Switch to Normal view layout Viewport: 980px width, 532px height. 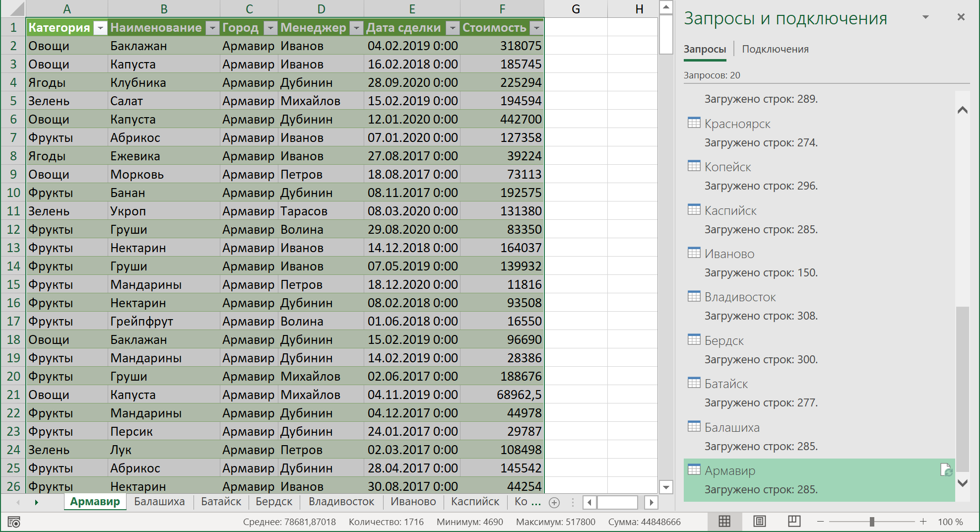(724, 521)
